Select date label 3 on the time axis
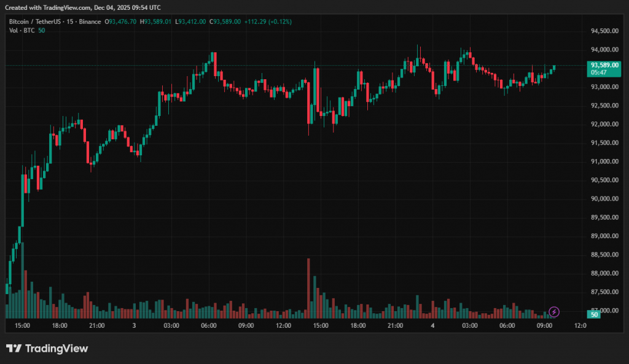The height and width of the screenshot is (364, 629). tap(134, 325)
